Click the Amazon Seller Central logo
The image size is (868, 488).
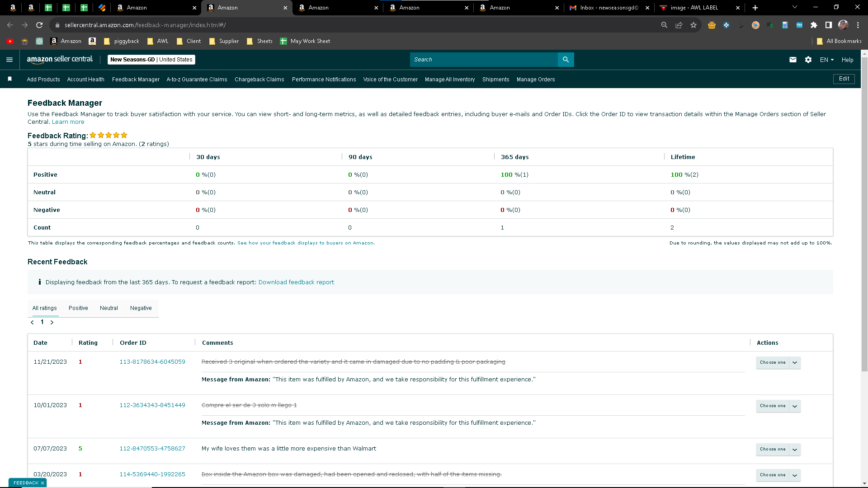coord(60,59)
